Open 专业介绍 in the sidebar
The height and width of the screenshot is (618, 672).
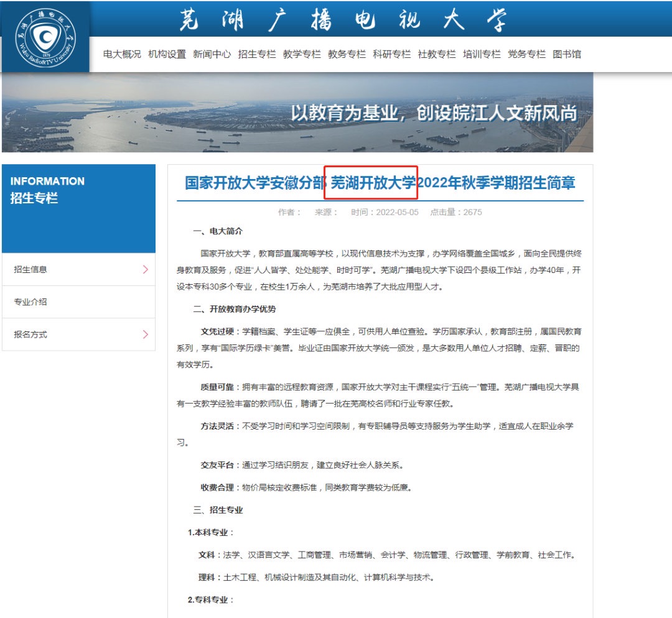pyautogui.click(x=78, y=302)
